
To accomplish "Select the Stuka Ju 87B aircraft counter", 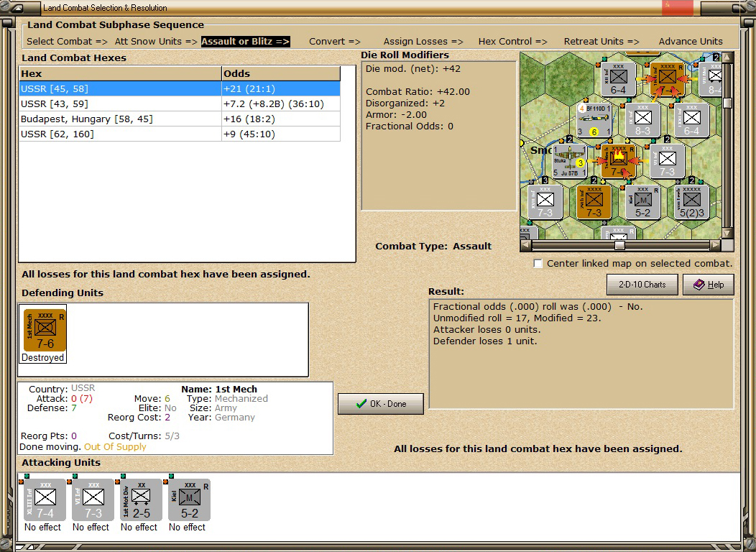I will [x=569, y=162].
